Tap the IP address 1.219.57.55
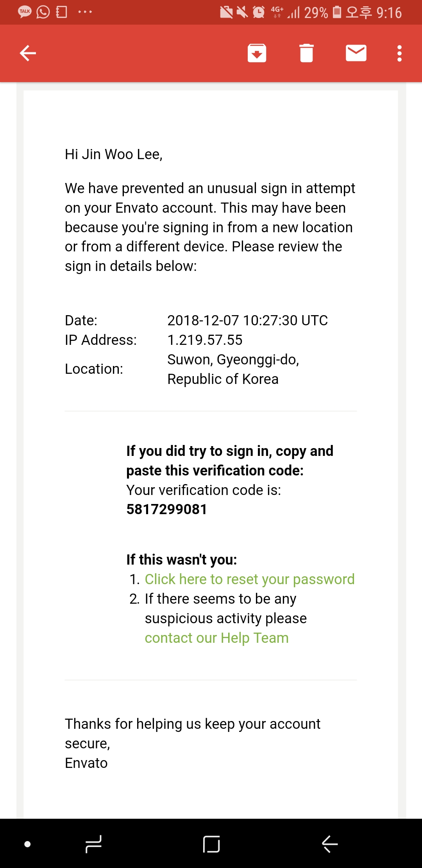Screen dimensions: 422x868 pyautogui.click(x=205, y=340)
